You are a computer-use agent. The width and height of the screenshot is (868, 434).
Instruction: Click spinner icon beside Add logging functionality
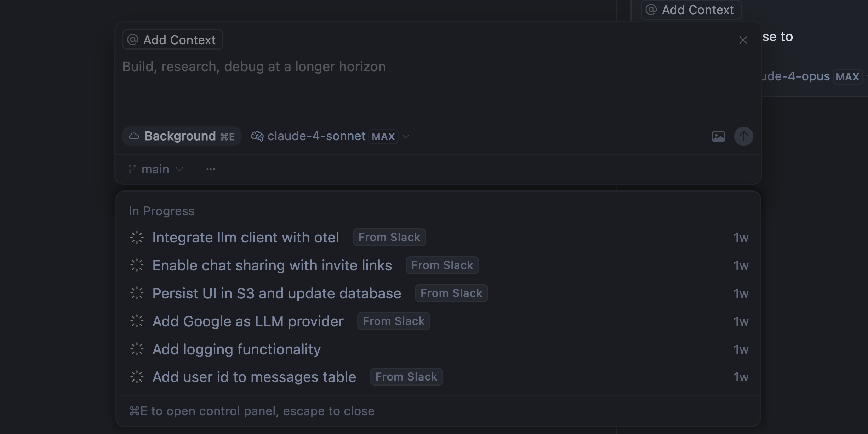click(137, 349)
